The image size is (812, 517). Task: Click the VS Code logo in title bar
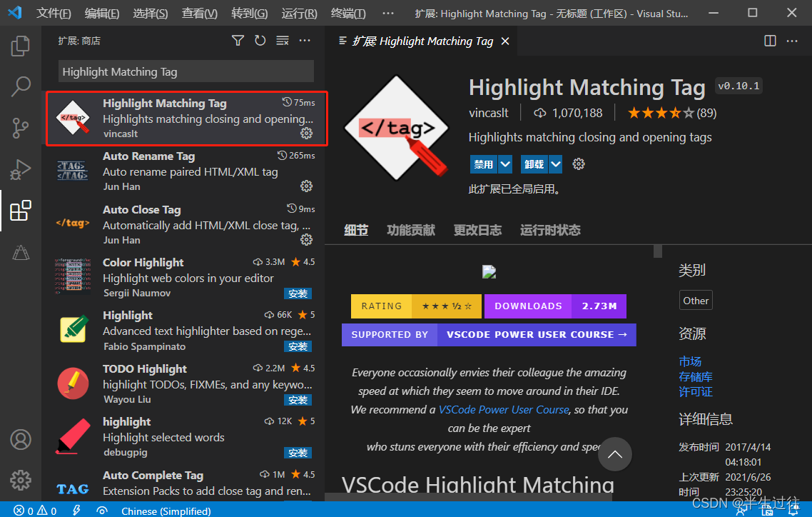[15, 12]
